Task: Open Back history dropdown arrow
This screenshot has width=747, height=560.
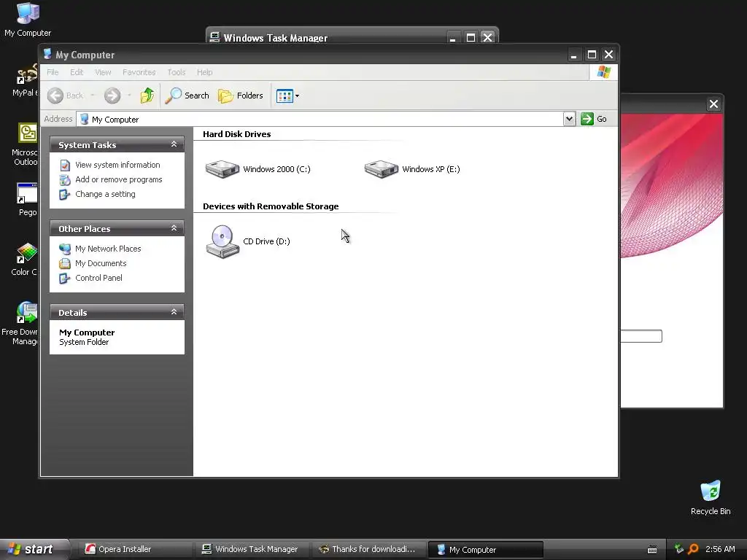Action: tap(93, 96)
